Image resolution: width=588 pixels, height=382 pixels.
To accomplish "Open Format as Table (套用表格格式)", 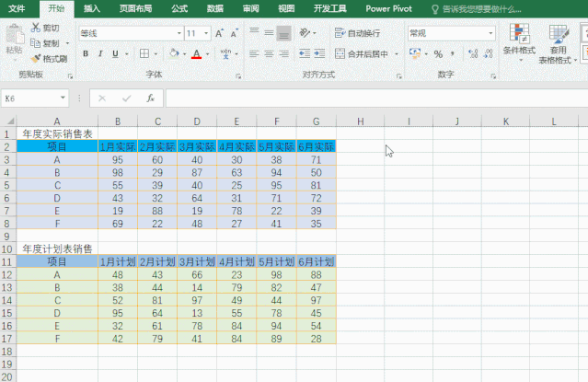I will [558, 44].
